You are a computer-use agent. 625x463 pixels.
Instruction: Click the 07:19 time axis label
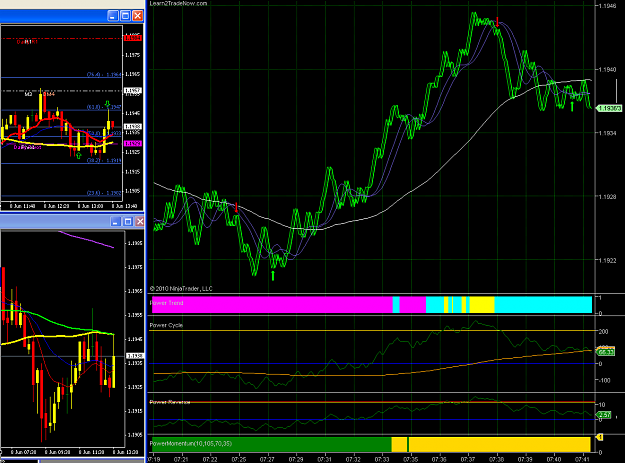tap(154, 459)
